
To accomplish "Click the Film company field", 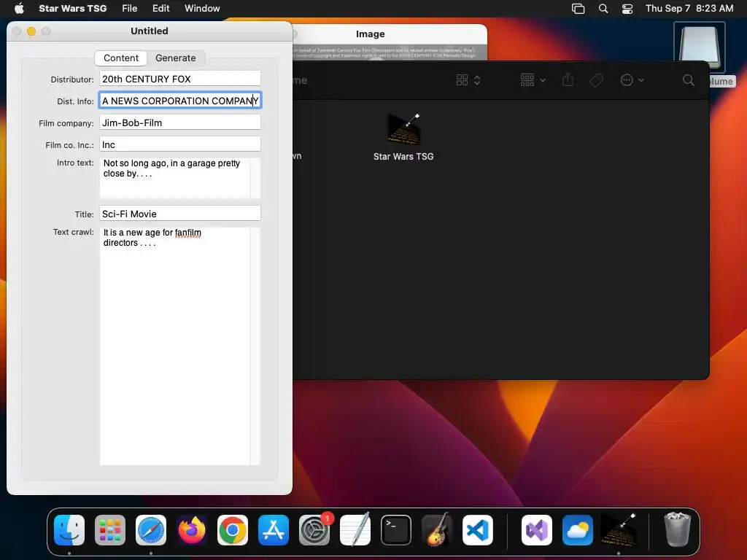I will coord(180,122).
